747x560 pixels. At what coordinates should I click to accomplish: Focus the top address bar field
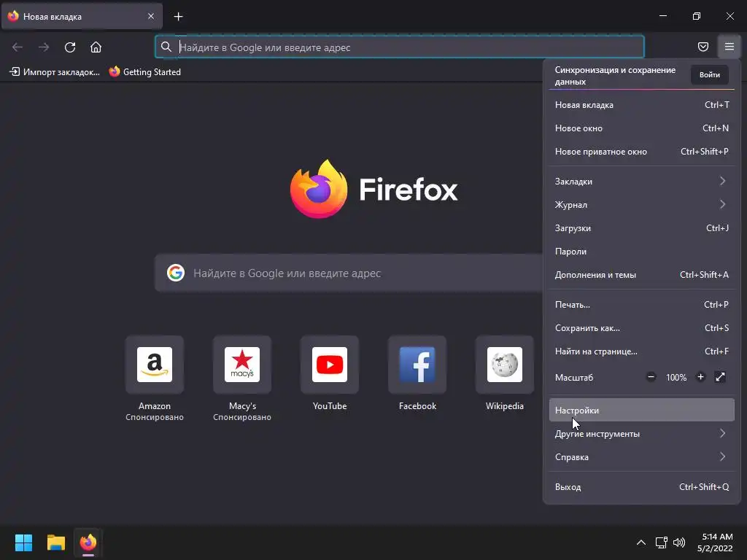tap(400, 47)
